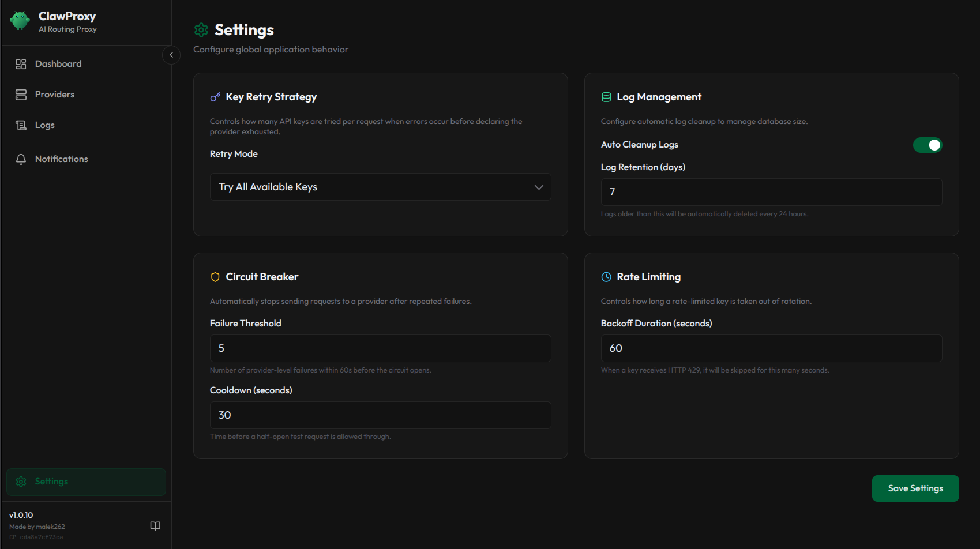Click the gear icon beside Settings heading
Screen dimensions: 980x549
tap(201, 30)
